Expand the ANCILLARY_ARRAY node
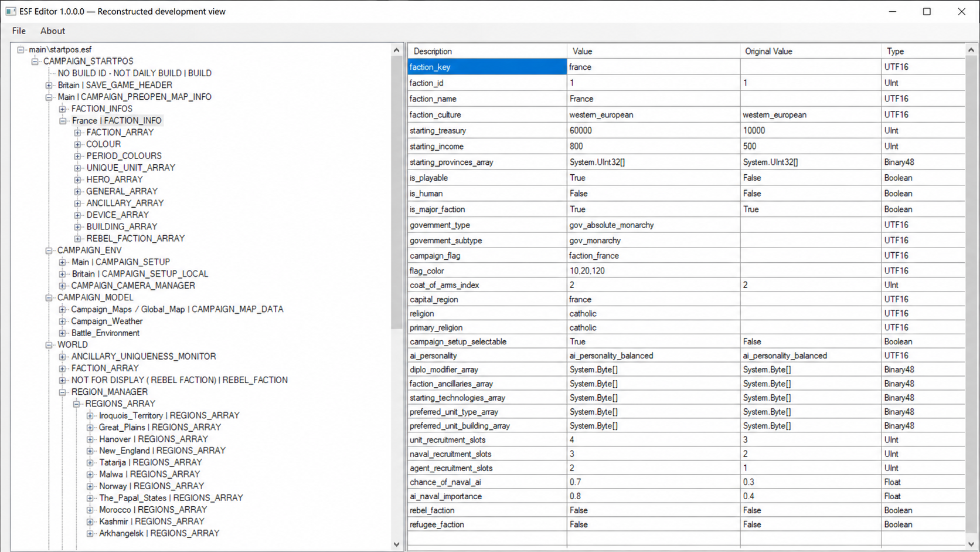This screenshot has width=980, height=552. coord(77,203)
